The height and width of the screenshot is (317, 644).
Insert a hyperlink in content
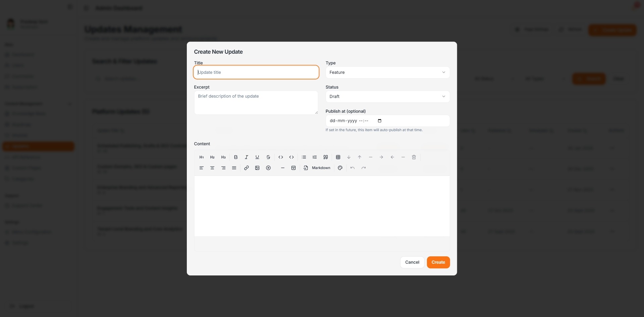click(x=247, y=168)
